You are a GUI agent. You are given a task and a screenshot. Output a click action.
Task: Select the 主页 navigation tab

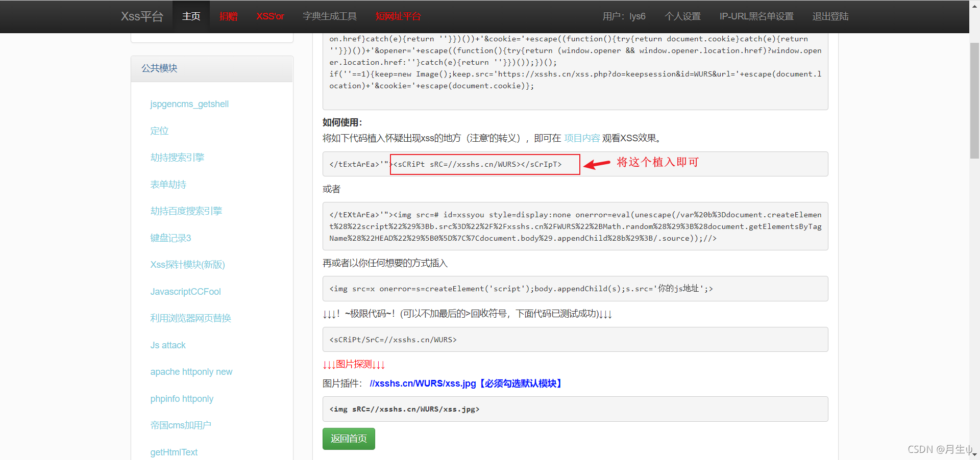click(191, 16)
